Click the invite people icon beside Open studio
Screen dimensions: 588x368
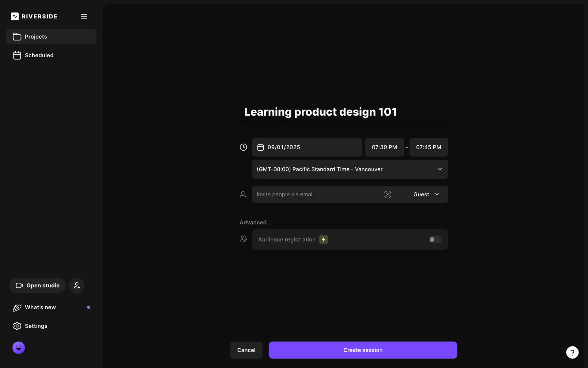tap(77, 286)
